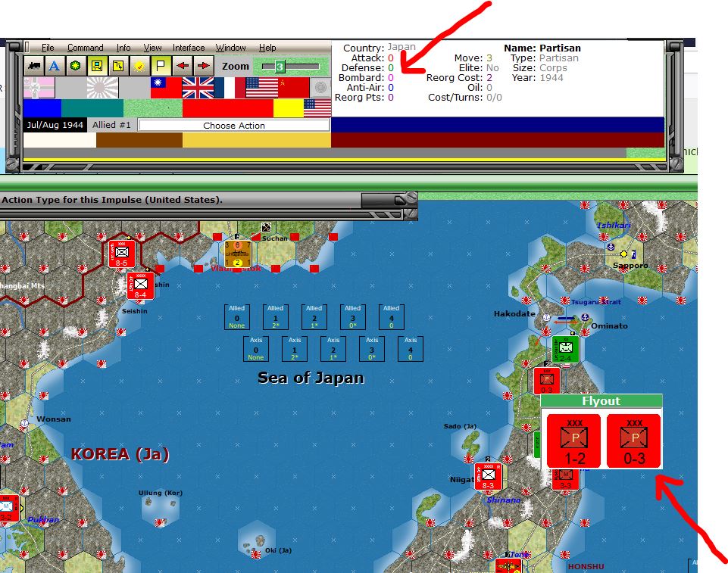Open the View menu
Screen dimensions: 728x573
152,48
